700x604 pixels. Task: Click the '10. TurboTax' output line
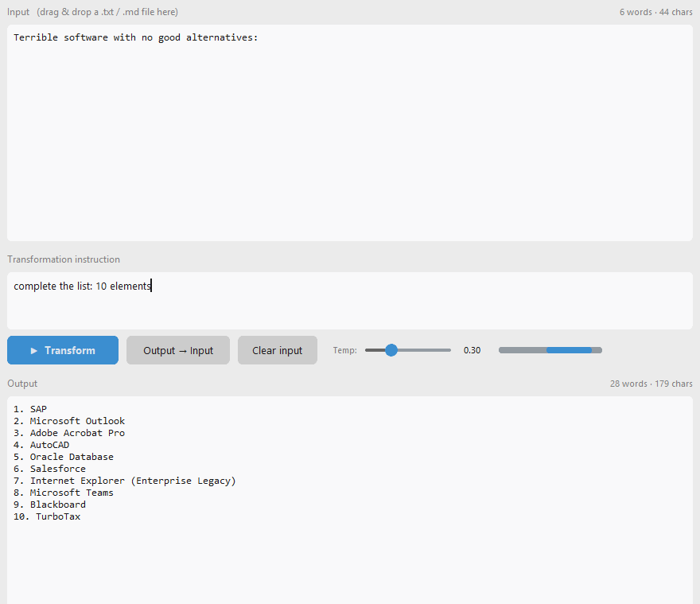click(47, 516)
